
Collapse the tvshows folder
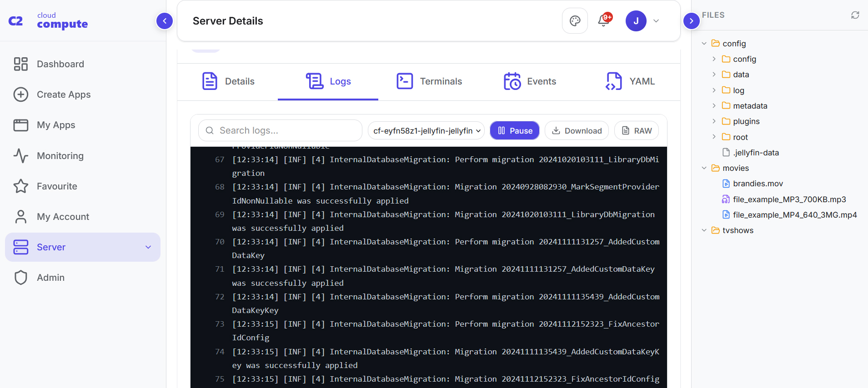(704, 230)
